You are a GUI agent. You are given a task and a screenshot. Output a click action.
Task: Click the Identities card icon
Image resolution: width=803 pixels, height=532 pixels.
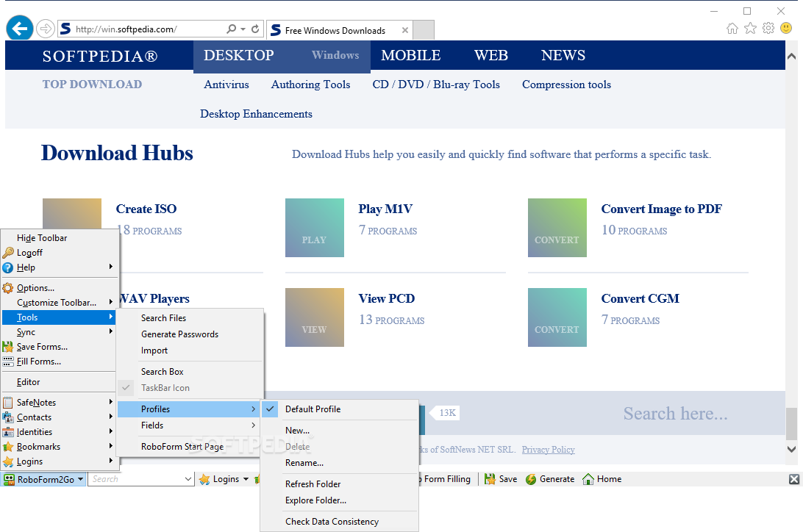[7, 432]
